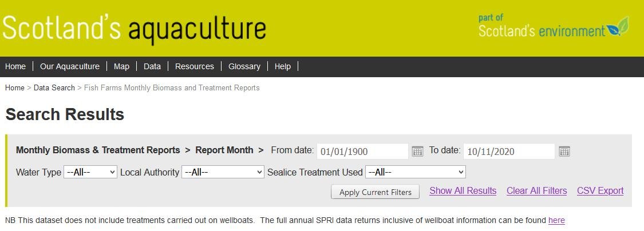Open the To date calendar picker icon

[564, 152]
